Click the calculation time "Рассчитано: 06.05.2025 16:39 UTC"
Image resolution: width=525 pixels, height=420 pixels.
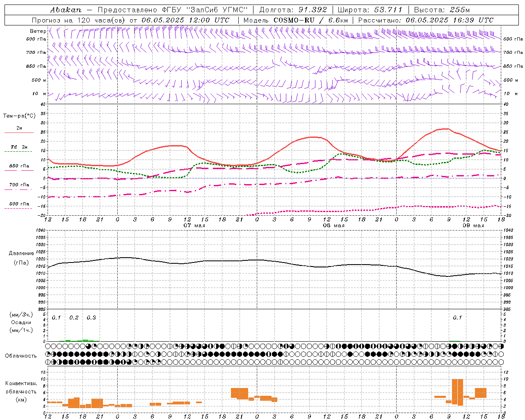(x=426, y=20)
